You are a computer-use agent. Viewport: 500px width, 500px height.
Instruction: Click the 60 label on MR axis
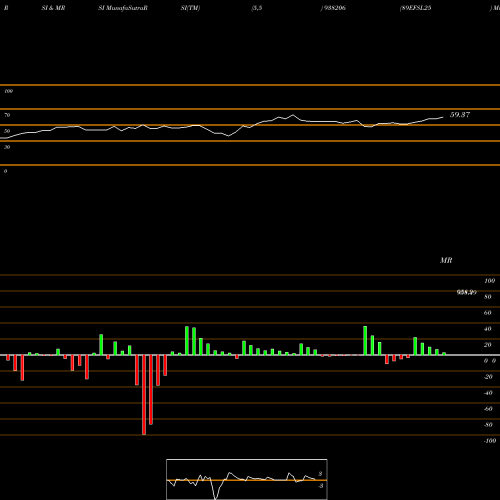(x=488, y=313)
